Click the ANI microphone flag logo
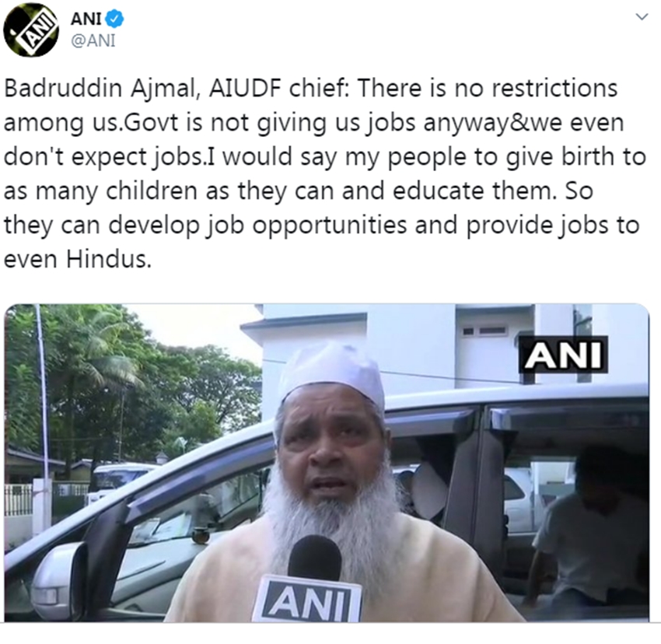Screen dimensions: 661x644 pyautogui.click(x=307, y=600)
